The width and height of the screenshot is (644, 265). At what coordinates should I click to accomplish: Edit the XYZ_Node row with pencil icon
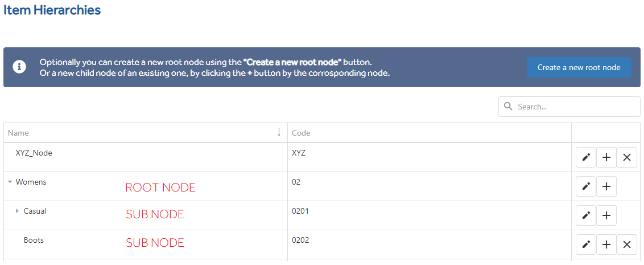coord(586,158)
